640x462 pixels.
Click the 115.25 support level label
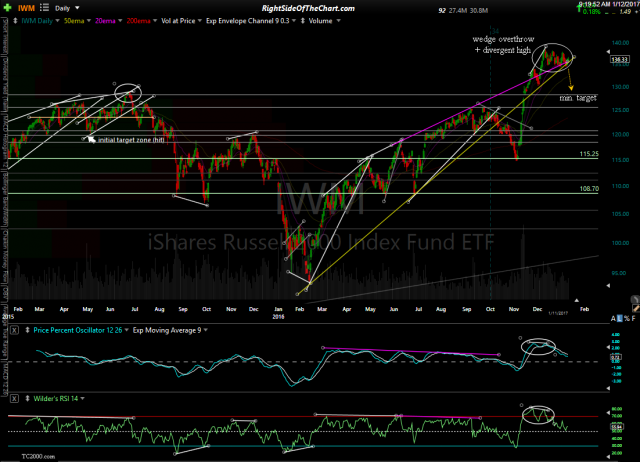(589, 154)
